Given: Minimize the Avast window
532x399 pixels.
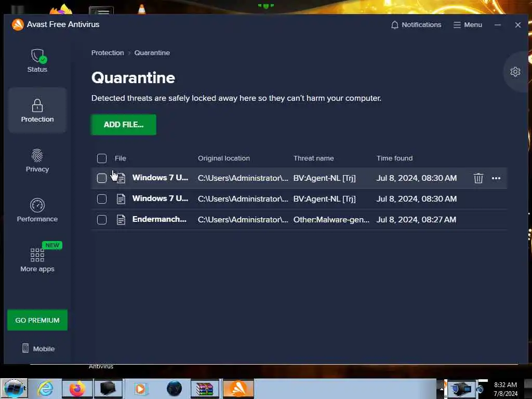Looking at the screenshot, I should click(497, 25).
